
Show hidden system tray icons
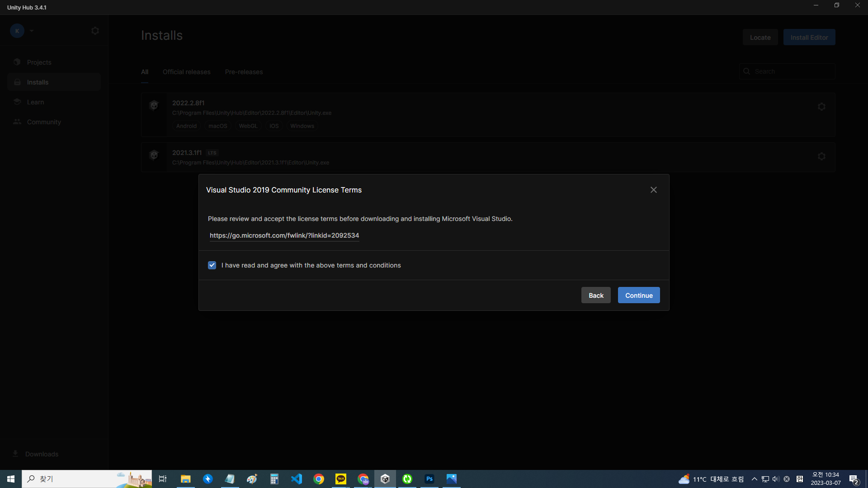click(755, 479)
